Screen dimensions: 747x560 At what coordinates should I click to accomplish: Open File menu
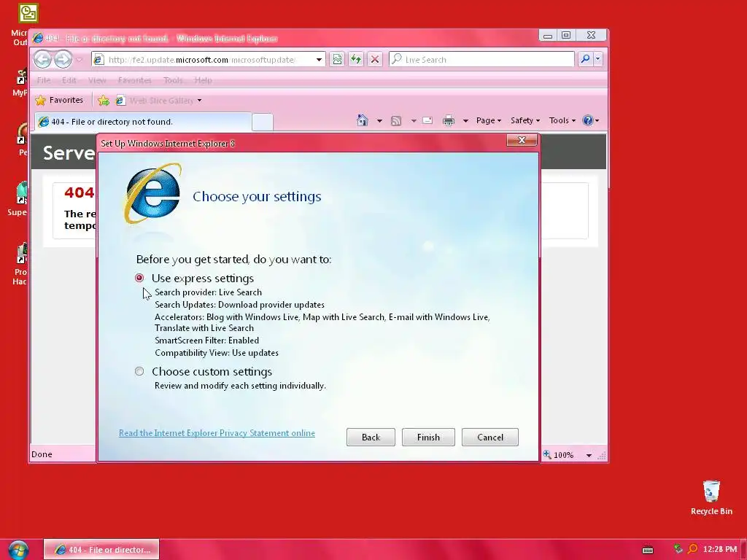44,80
